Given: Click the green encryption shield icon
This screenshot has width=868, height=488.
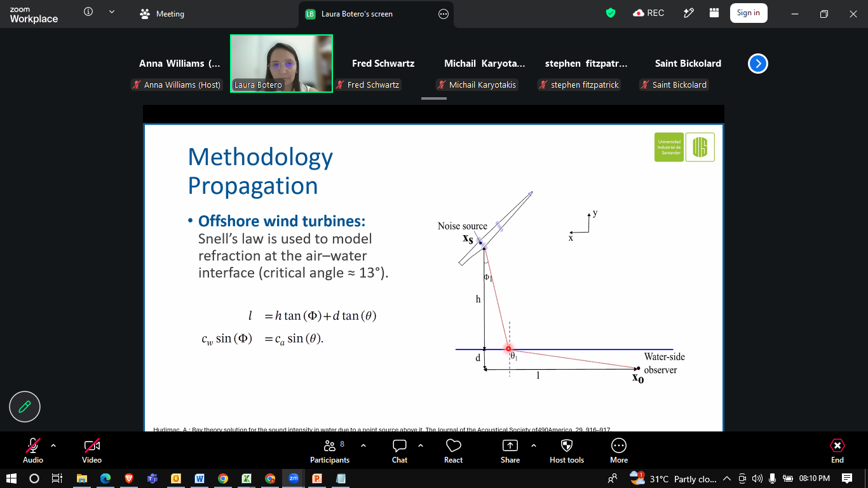Looking at the screenshot, I should (x=611, y=13).
